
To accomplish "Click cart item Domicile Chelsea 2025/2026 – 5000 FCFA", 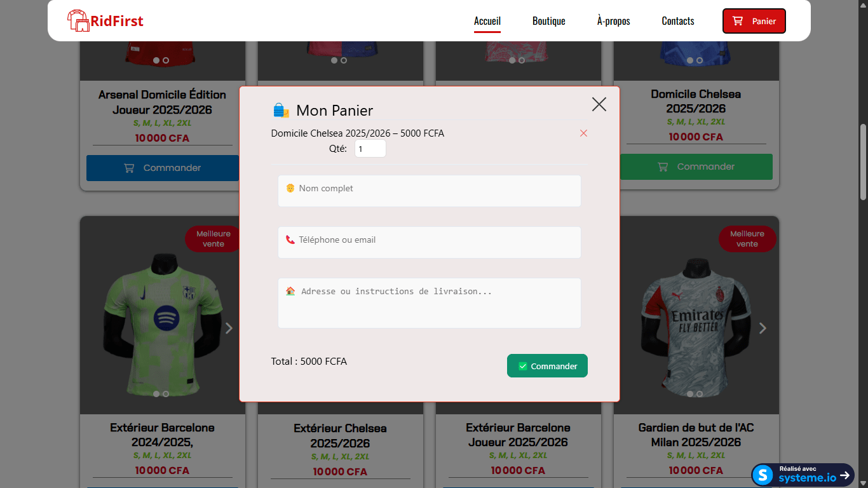I will (358, 133).
